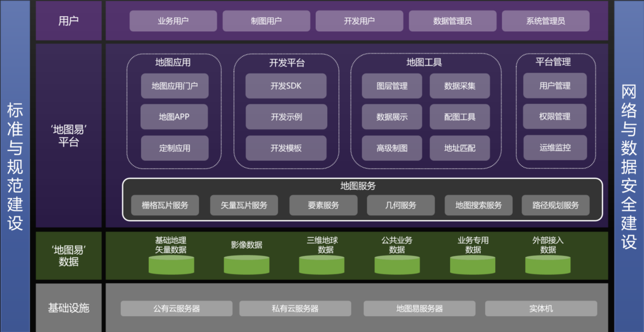Select the 公共业务数据 database cylinder
This screenshot has width=644, height=332.
[397, 265]
